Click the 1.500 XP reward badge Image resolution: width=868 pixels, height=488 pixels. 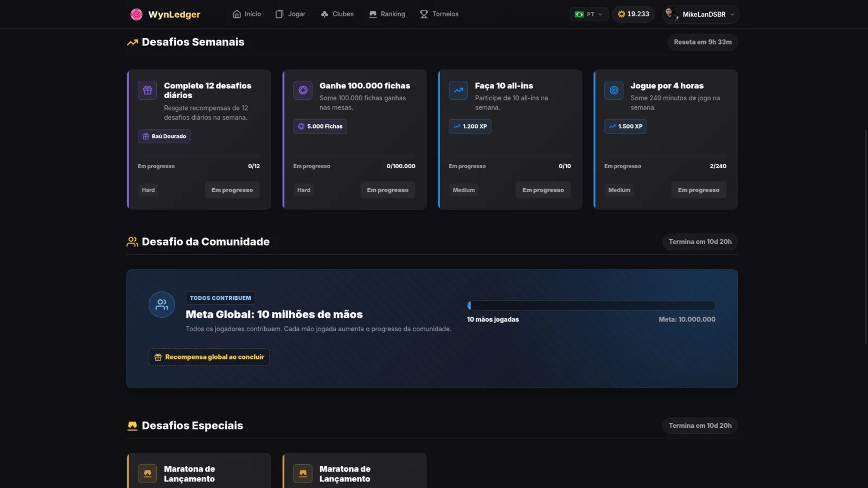pyautogui.click(x=626, y=126)
